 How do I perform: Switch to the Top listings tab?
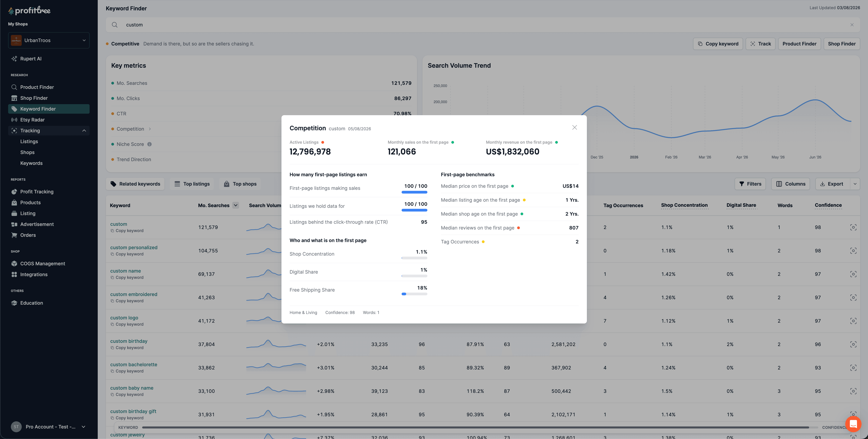pos(192,184)
